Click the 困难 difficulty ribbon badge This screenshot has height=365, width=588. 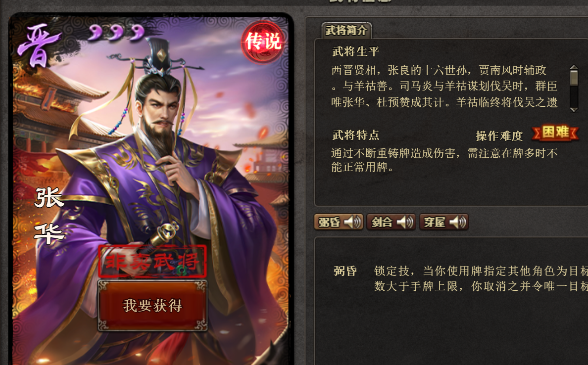pos(555,133)
